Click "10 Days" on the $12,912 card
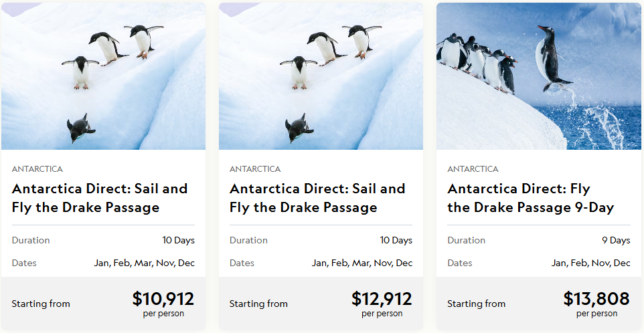This screenshot has width=644, height=333. coord(396,240)
